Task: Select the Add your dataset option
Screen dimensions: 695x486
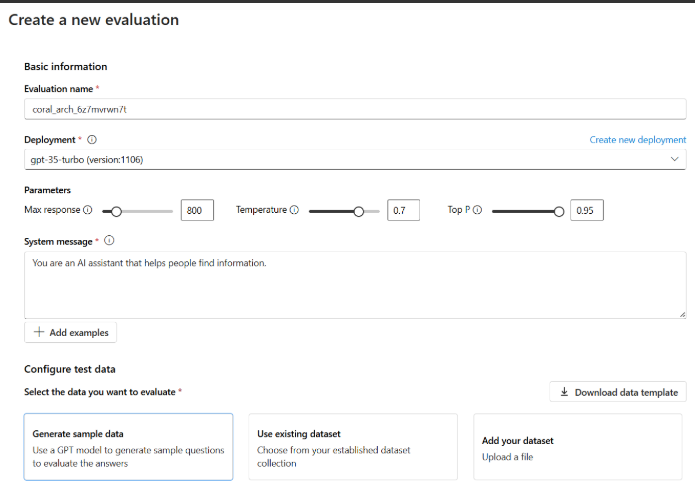Action: (578, 447)
